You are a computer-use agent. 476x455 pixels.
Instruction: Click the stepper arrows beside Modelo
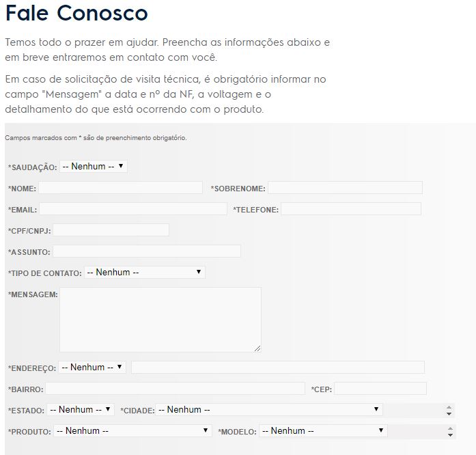pos(449,432)
